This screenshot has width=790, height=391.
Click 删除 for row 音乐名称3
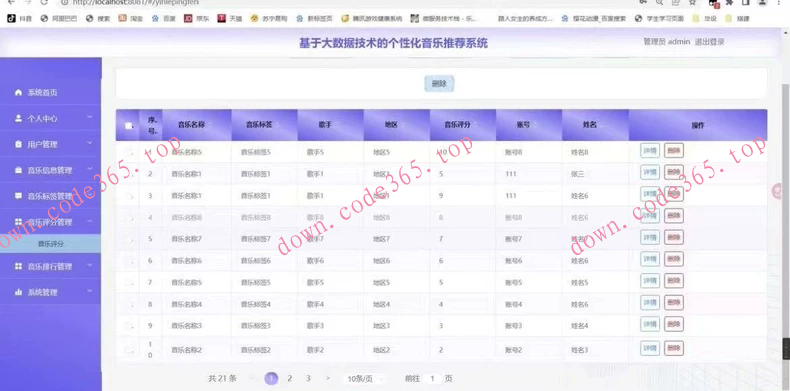point(674,324)
